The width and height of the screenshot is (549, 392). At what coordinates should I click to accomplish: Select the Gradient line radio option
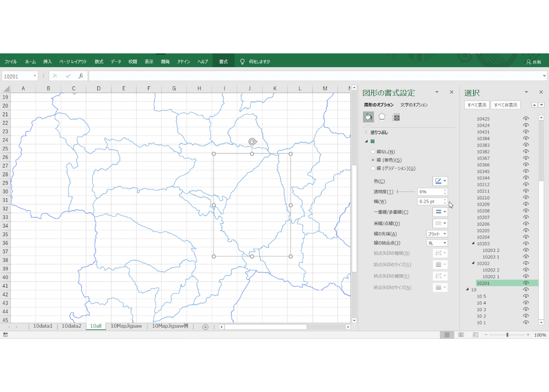(x=373, y=168)
